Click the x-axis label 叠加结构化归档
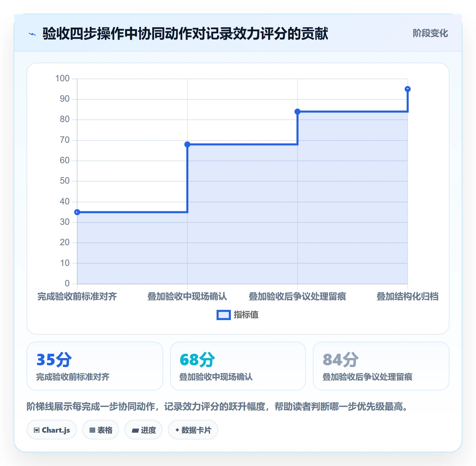 pyautogui.click(x=408, y=297)
